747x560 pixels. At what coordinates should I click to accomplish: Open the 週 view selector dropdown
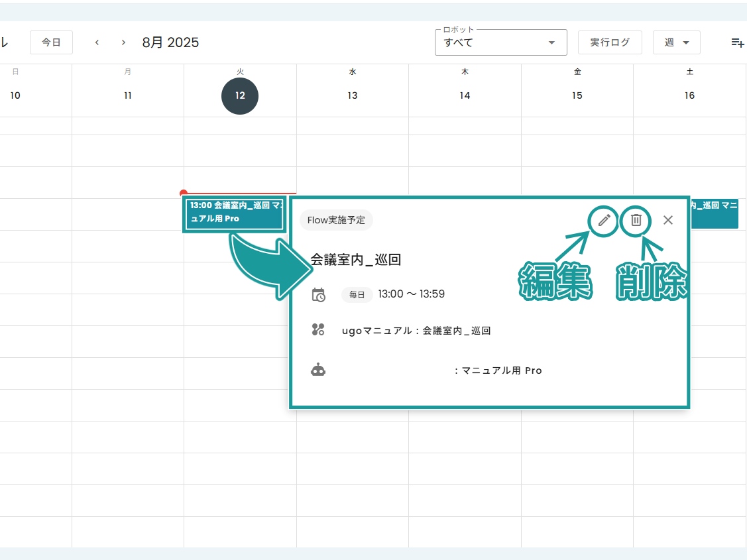pyautogui.click(x=677, y=42)
